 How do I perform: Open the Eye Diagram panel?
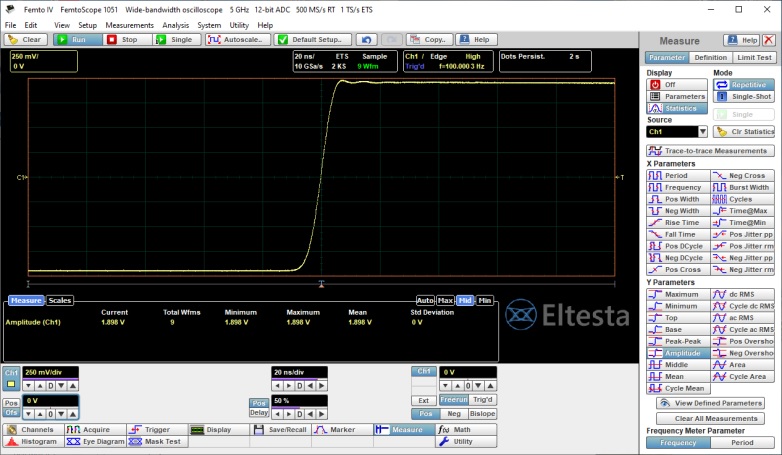pos(96,441)
